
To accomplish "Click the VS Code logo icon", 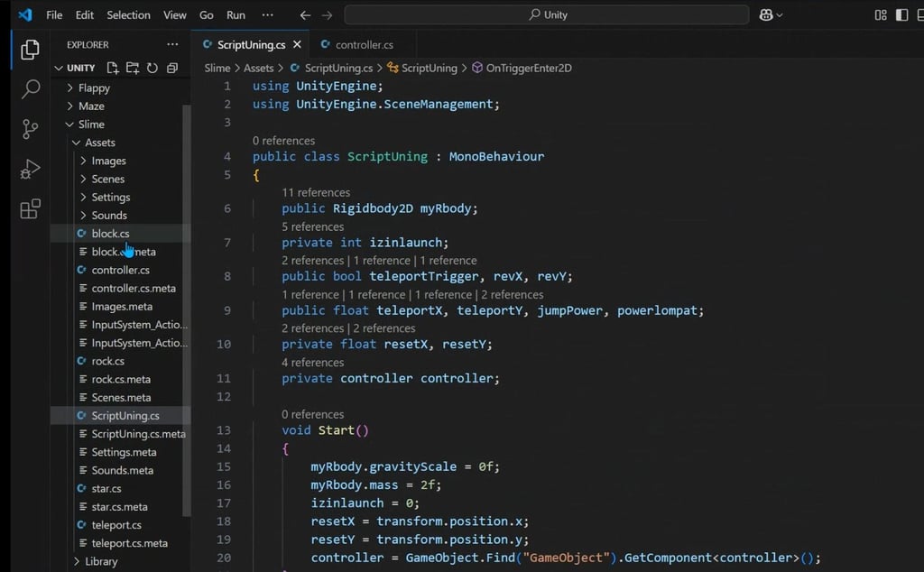I will (x=24, y=14).
